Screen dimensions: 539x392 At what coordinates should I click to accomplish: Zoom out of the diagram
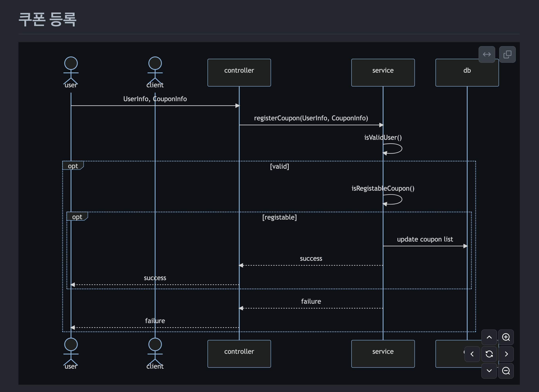(506, 371)
